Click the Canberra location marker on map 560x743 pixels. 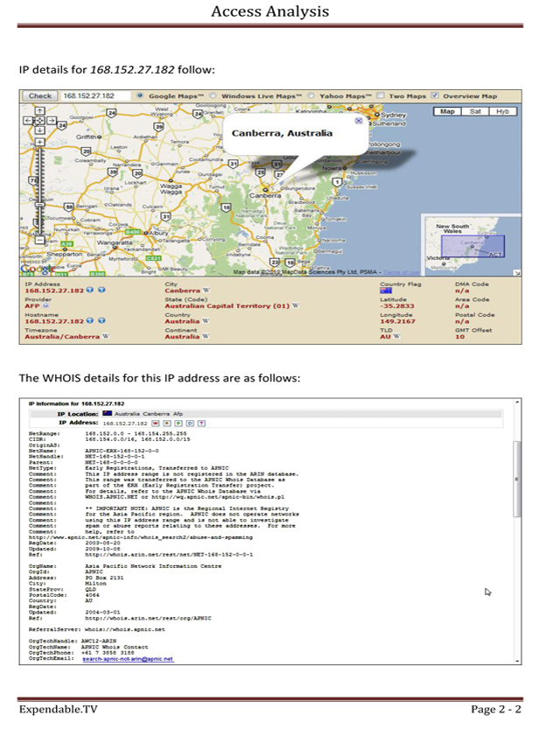tap(266, 190)
